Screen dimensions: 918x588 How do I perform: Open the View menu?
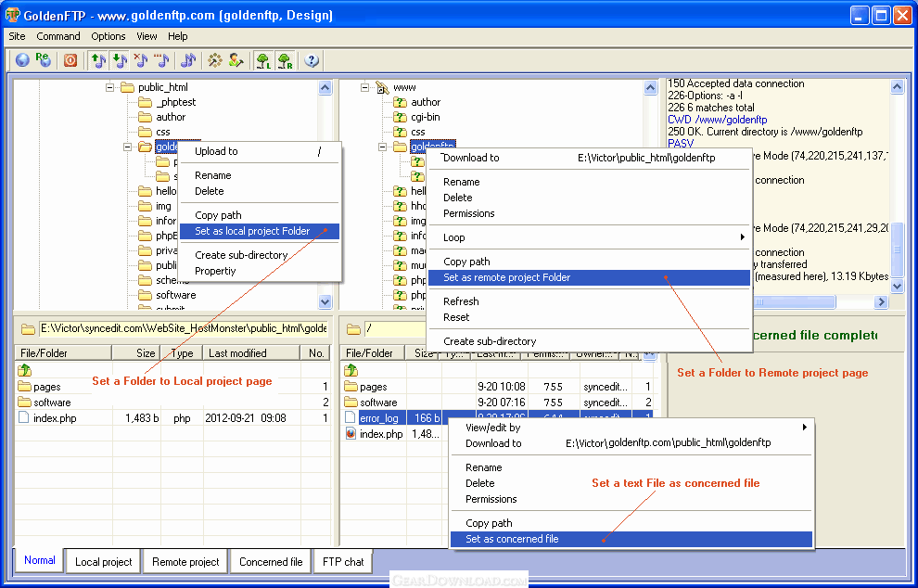point(147,36)
